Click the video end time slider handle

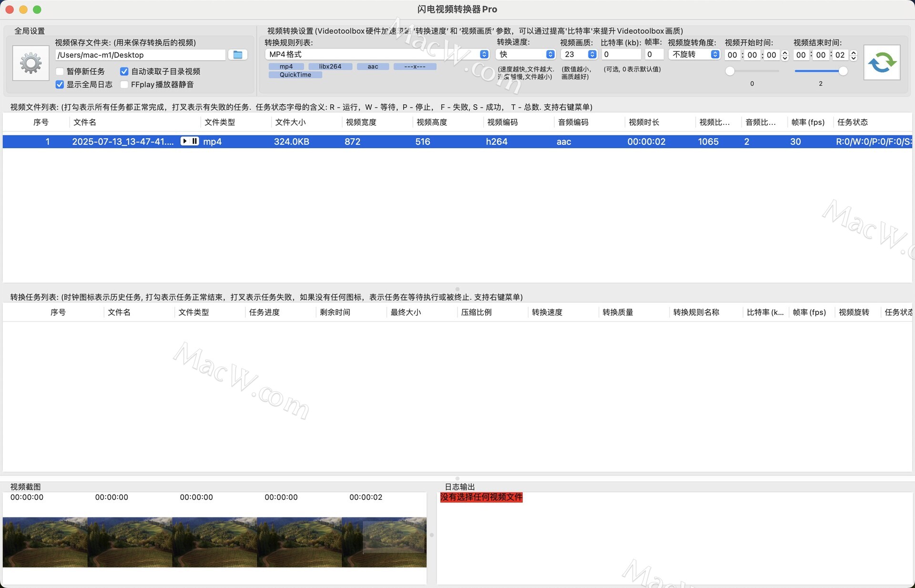click(843, 71)
